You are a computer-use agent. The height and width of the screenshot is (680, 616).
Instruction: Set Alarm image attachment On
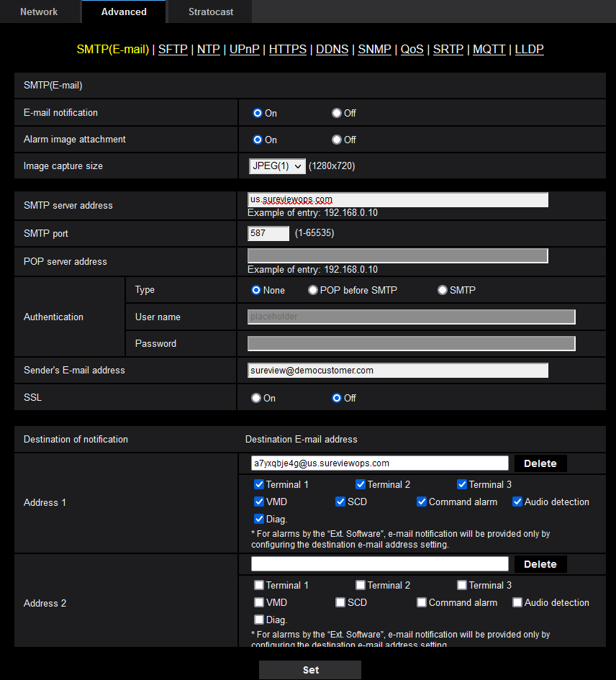(258, 140)
